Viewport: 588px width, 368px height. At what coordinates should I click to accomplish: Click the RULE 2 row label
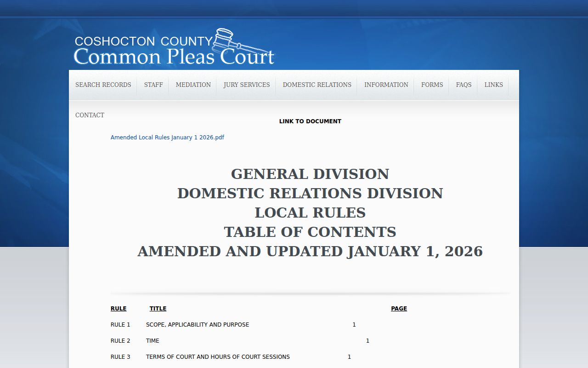(x=120, y=341)
